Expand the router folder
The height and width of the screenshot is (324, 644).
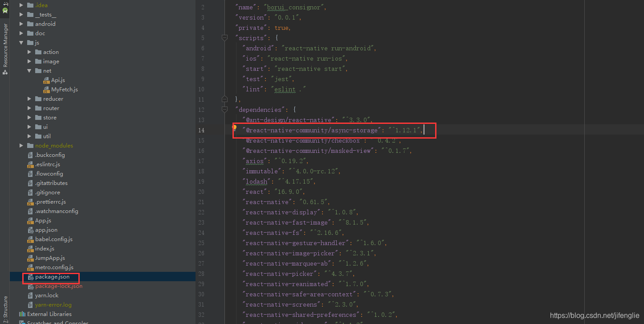coord(29,108)
